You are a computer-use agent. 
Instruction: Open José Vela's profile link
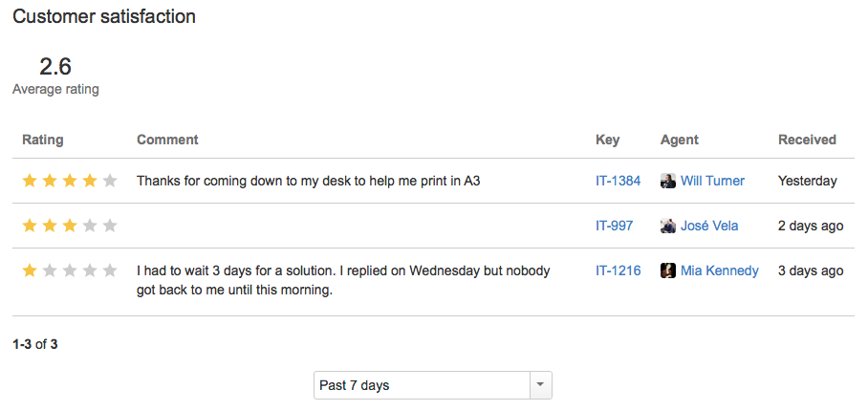[709, 226]
